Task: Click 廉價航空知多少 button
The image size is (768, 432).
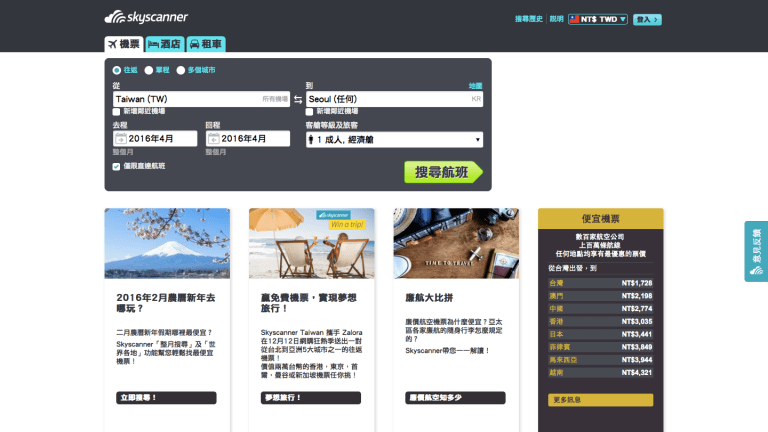Action: pos(456,398)
